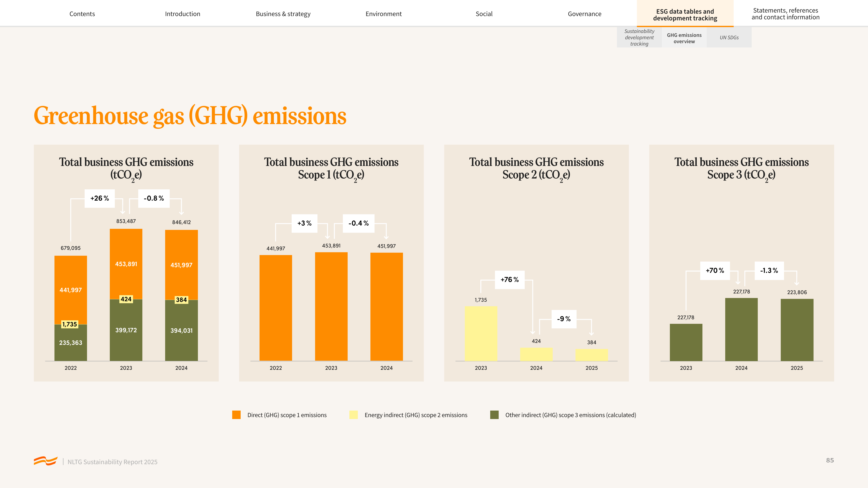Select the Governance navigation tab
The width and height of the screenshot is (868, 488).
point(584,14)
